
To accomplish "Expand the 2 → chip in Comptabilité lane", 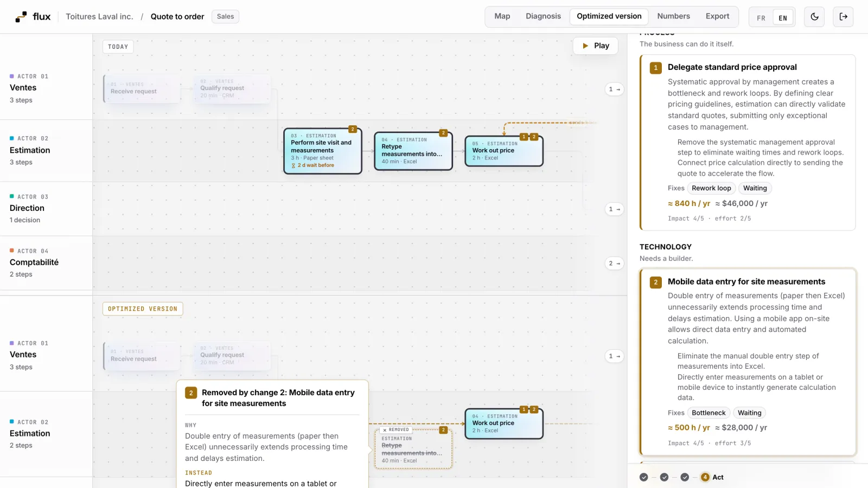I will pos(614,264).
